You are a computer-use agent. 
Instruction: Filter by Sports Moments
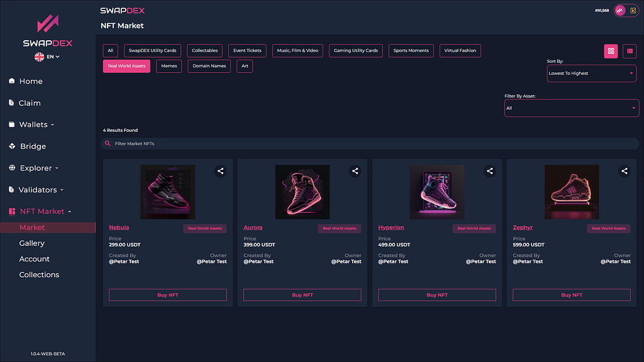click(x=411, y=50)
